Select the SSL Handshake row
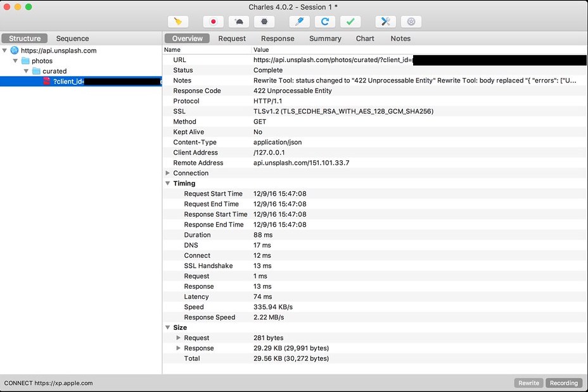 click(x=375, y=266)
